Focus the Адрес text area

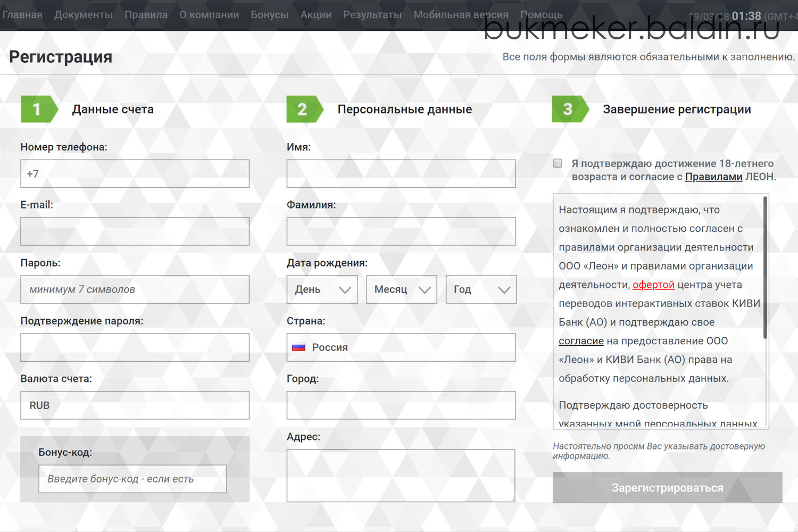pyautogui.click(x=401, y=476)
